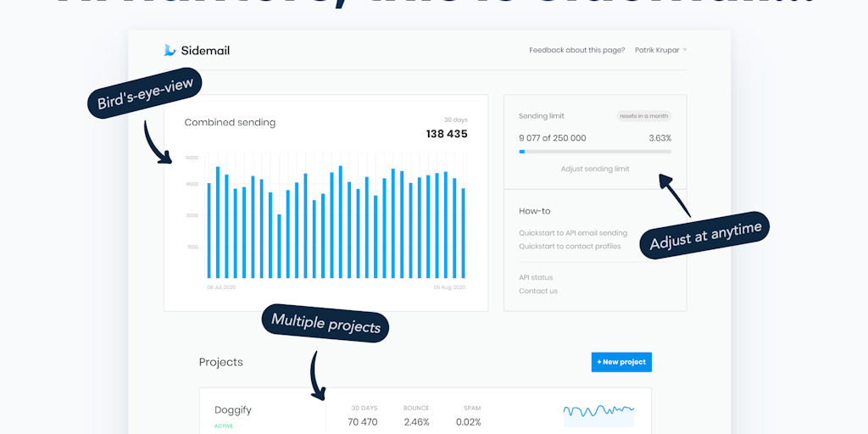Click the Sidemail bird logo icon
Viewport: 868px width, 434px height.
[170, 50]
